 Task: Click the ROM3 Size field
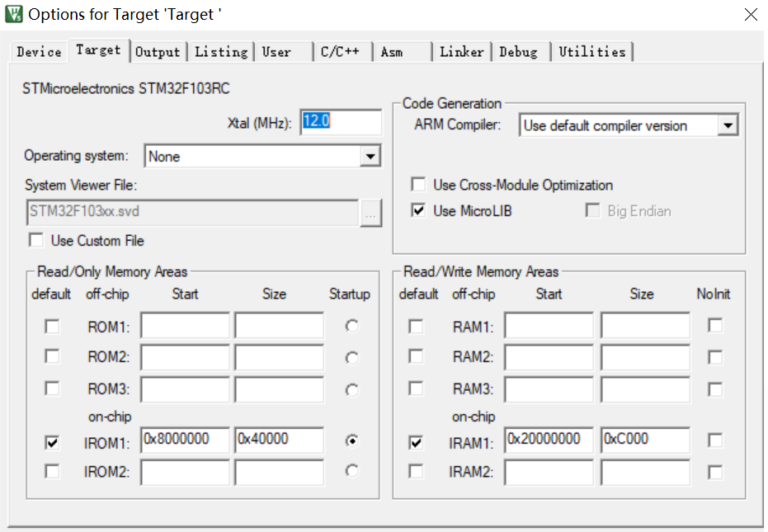point(279,389)
